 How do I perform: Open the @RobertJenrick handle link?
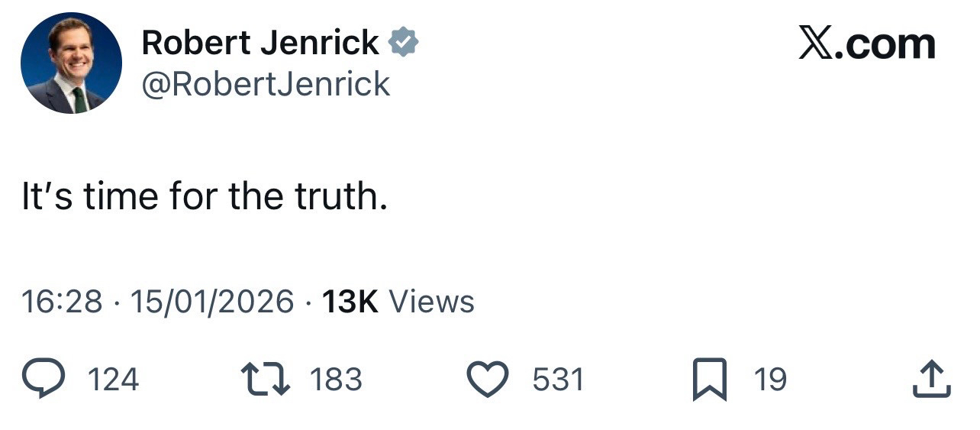(x=266, y=84)
